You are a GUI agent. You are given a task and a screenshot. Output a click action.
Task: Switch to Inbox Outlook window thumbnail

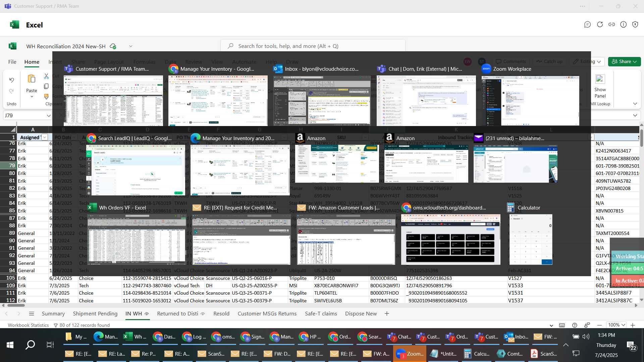(322, 101)
